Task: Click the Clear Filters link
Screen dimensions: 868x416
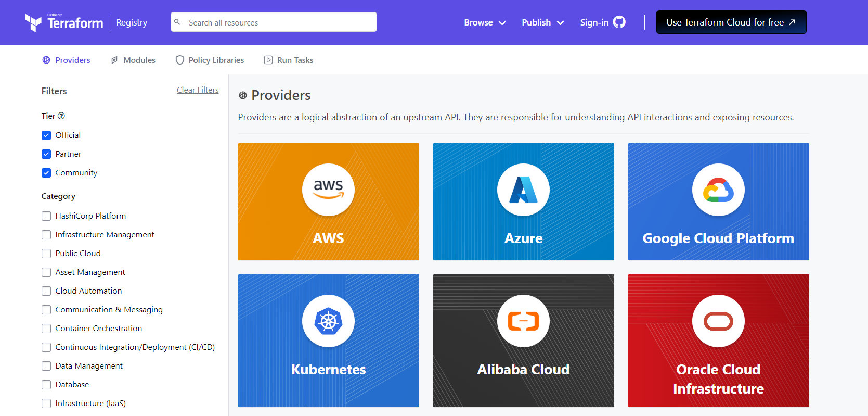Action: click(x=198, y=90)
